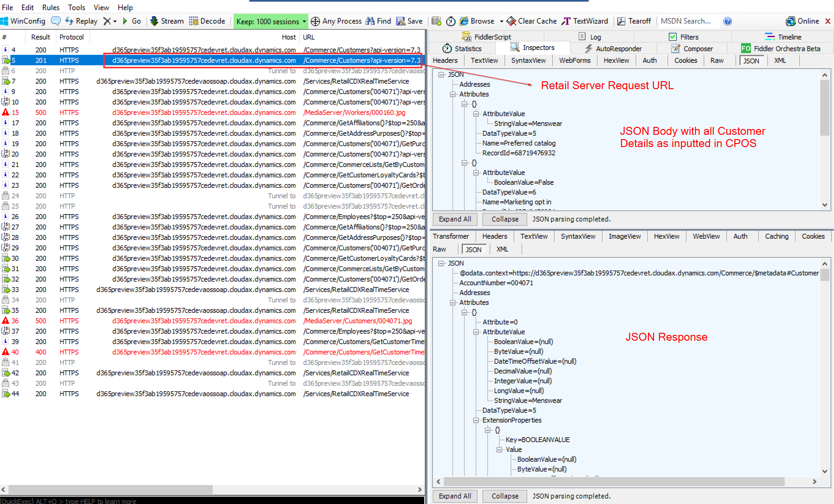This screenshot has width=834, height=504.
Task: Open the Statistics tab
Action: pyautogui.click(x=462, y=49)
